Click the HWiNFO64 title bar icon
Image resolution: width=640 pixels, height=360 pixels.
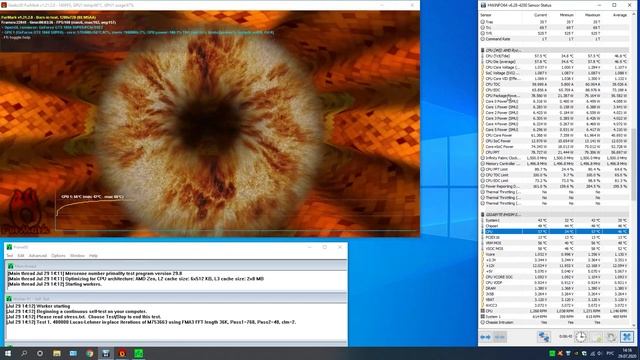(x=484, y=5)
